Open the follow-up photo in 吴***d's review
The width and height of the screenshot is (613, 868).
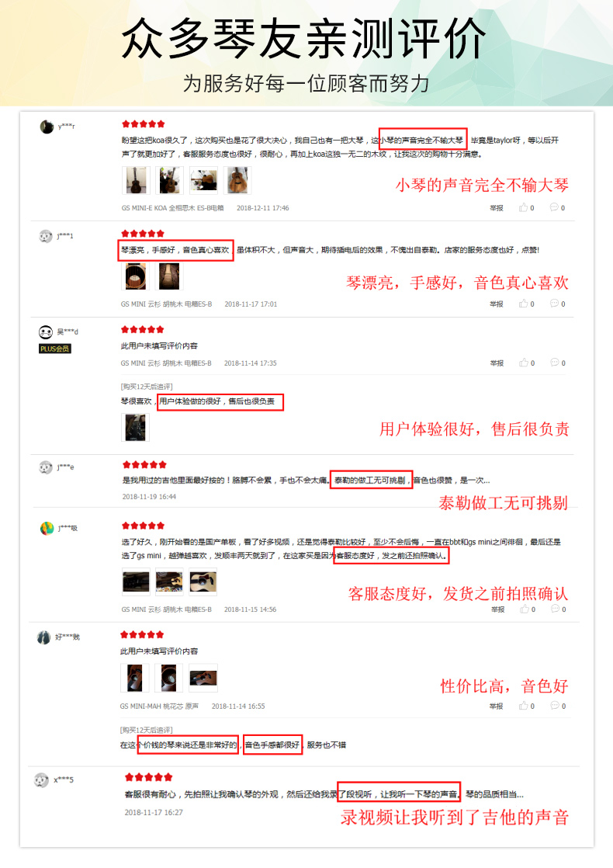click(x=136, y=427)
